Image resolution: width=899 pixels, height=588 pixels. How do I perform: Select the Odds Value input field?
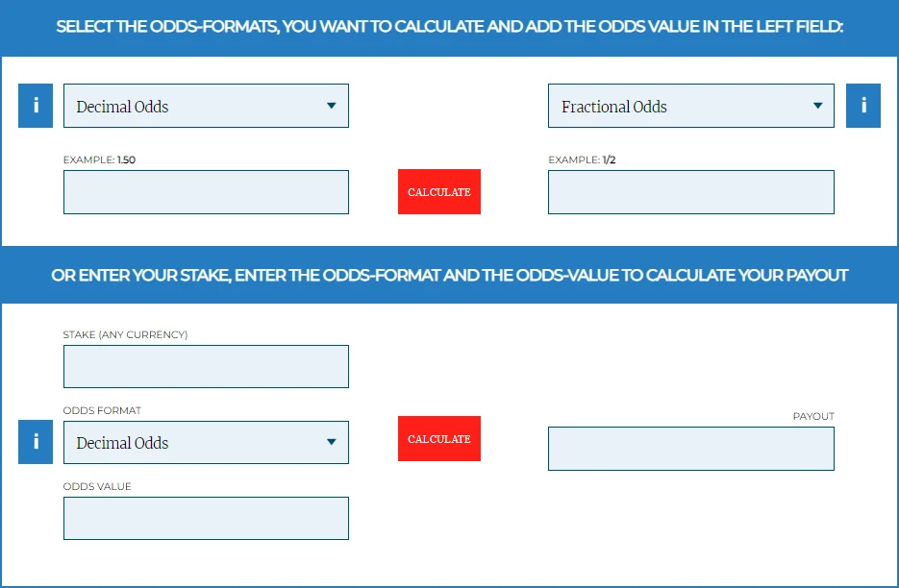tap(206, 518)
